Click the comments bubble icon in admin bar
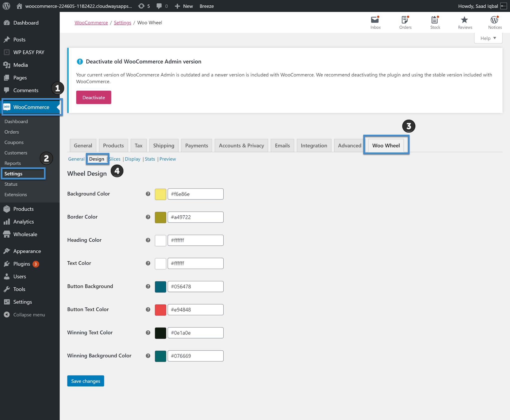This screenshot has height=420, width=510. pyautogui.click(x=159, y=6)
